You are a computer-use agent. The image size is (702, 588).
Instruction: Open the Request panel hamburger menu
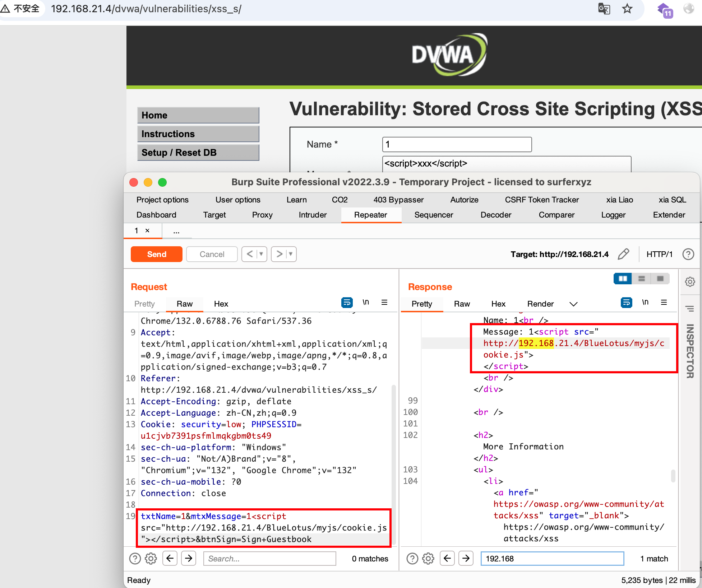pos(384,302)
